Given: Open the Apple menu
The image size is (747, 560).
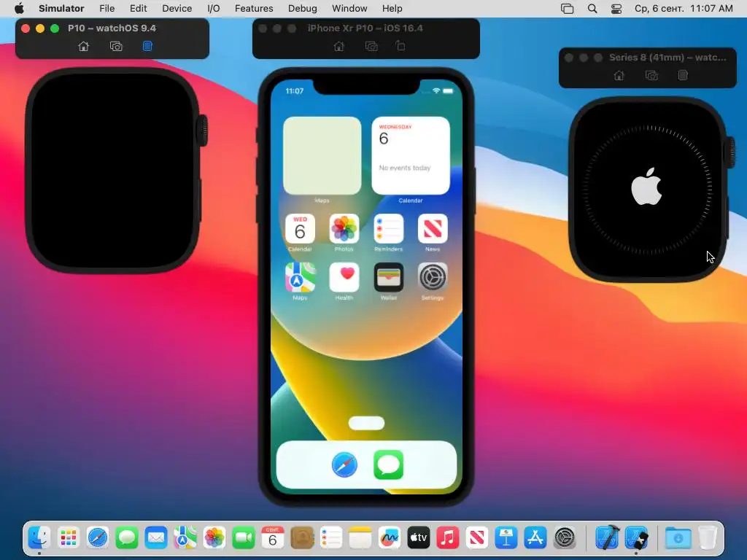Looking at the screenshot, I should click(x=19, y=9).
